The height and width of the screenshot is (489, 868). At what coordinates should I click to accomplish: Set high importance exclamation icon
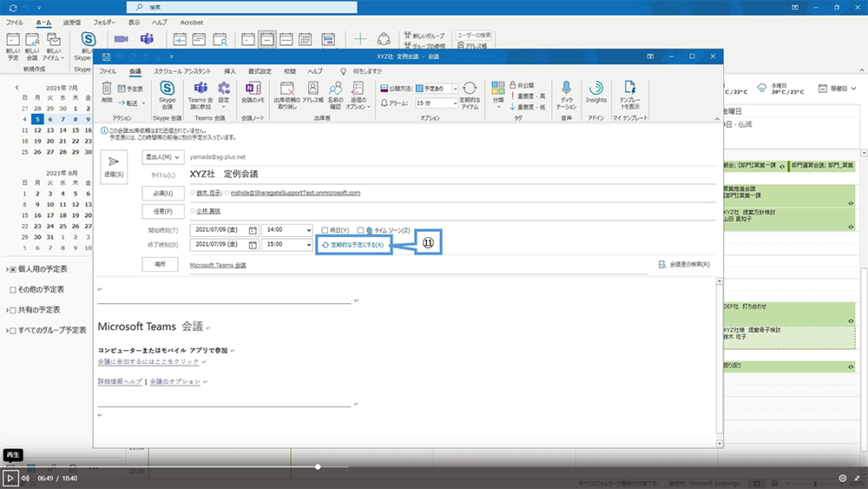click(x=513, y=96)
